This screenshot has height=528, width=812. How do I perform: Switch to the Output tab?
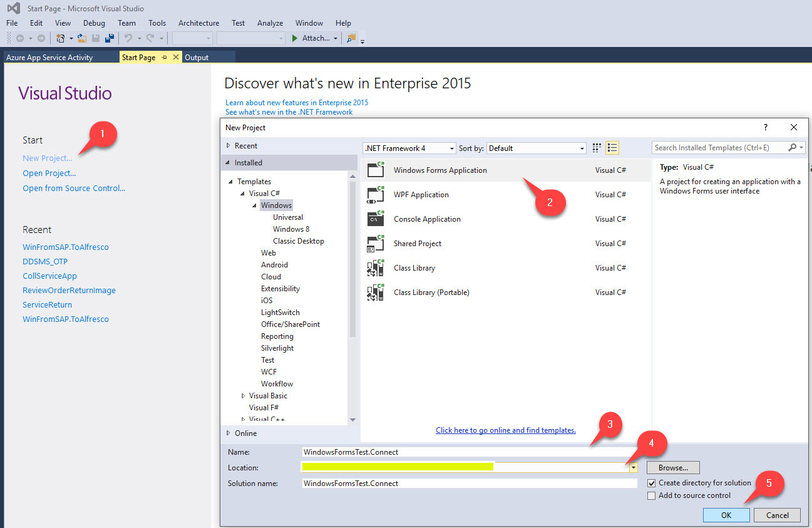[x=197, y=56]
